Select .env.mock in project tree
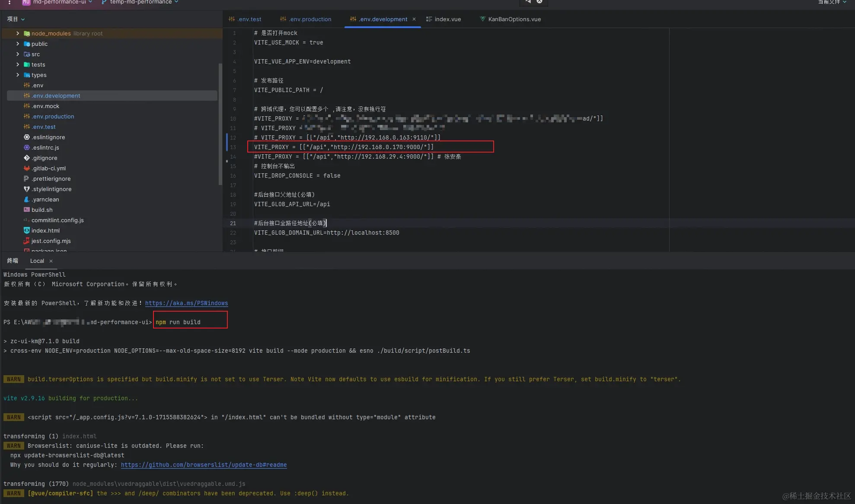The width and height of the screenshot is (855, 504). coord(45,106)
